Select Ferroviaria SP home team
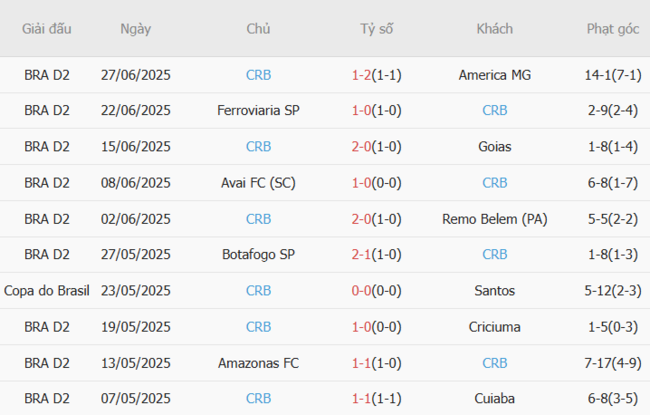 click(258, 110)
